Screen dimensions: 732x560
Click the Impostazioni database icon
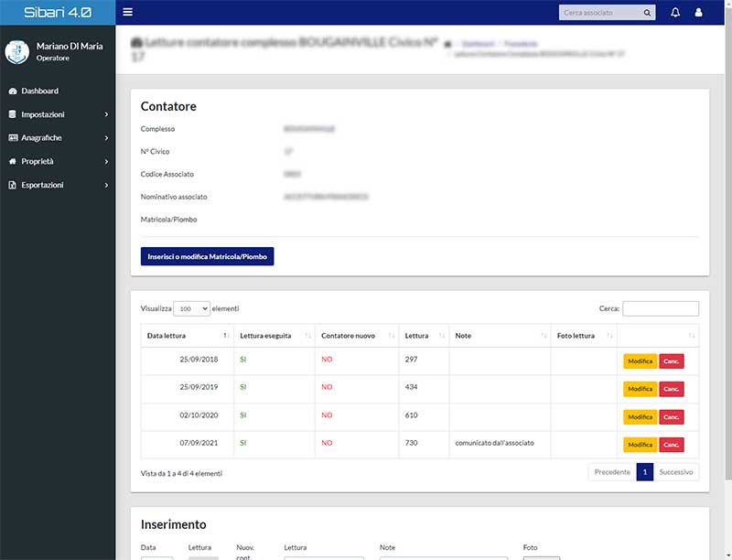(13, 114)
